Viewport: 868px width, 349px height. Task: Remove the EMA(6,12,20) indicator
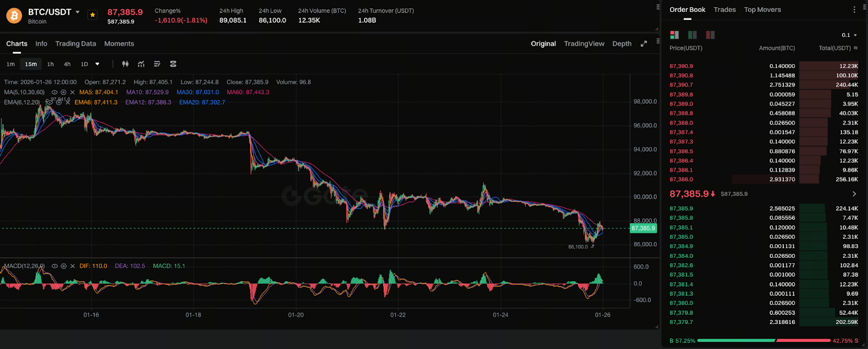[x=68, y=102]
